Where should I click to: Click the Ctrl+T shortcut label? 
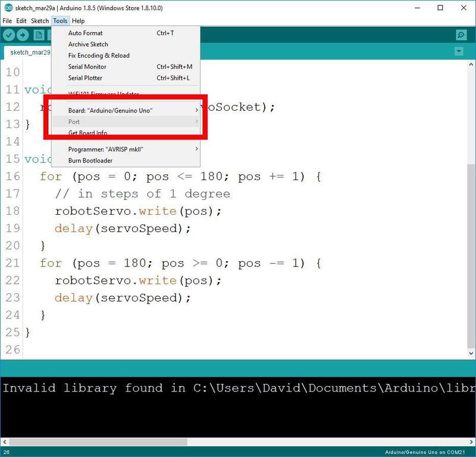pyautogui.click(x=165, y=33)
